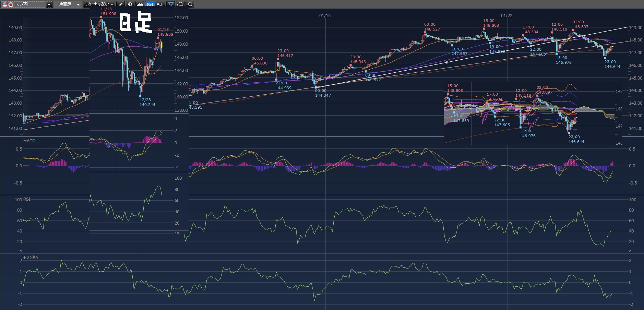Screen dimensions: 644x310
Task: Click the US and Japan flag icon
Action: pos(8,4)
